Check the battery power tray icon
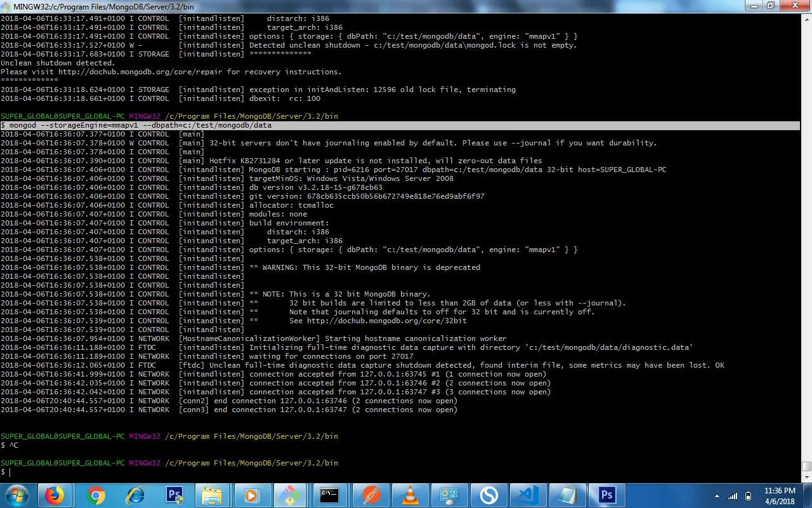The image size is (812, 508). tap(749, 496)
